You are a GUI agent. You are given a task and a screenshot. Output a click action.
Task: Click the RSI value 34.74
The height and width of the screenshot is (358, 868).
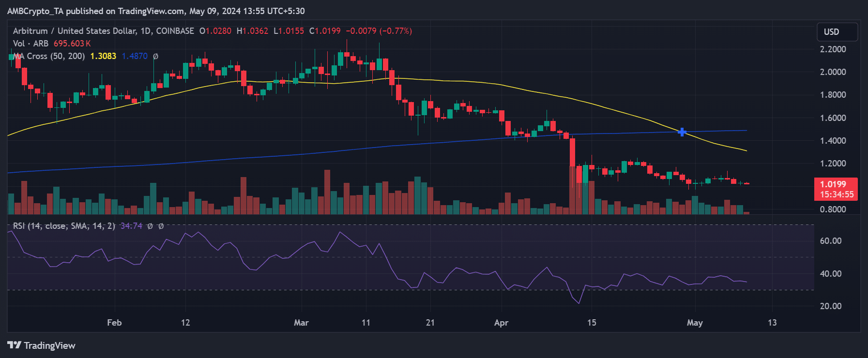(x=131, y=226)
